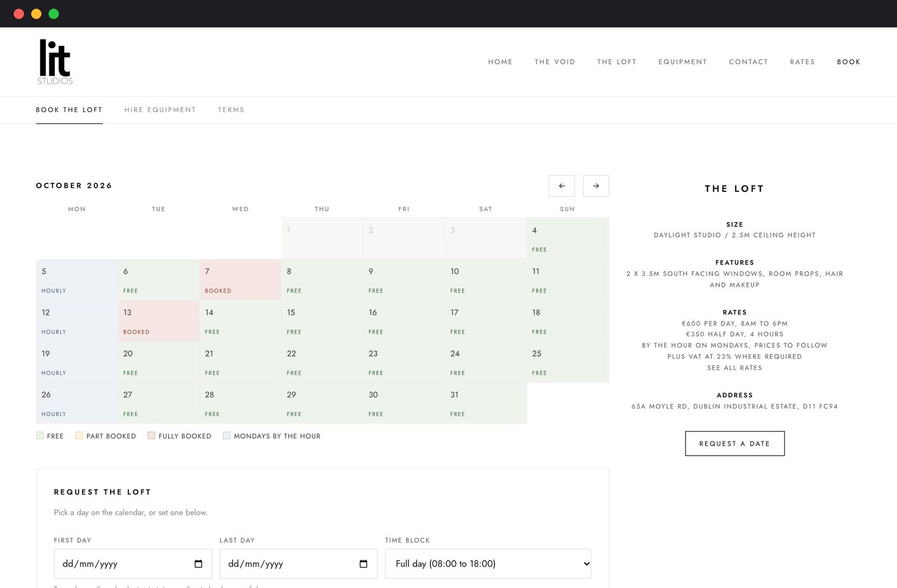897x588 pixels.
Task: Pick free day October 6
Action: [159, 279]
